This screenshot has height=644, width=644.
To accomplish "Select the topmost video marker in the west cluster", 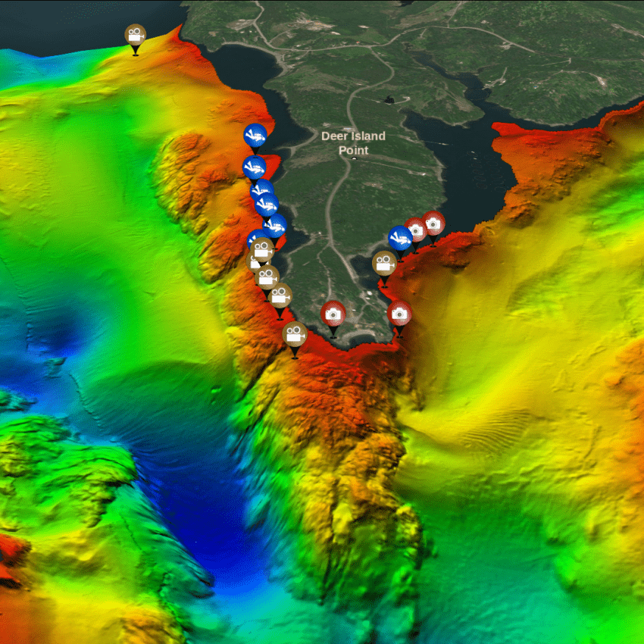I will pyautogui.click(x=262, y=249).
